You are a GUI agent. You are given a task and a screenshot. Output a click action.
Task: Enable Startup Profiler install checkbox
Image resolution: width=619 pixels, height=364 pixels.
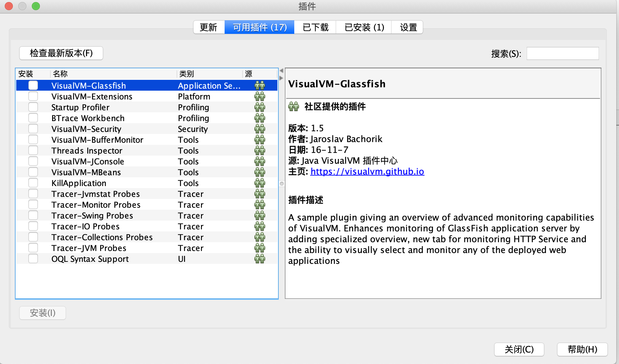pos(33,107)
